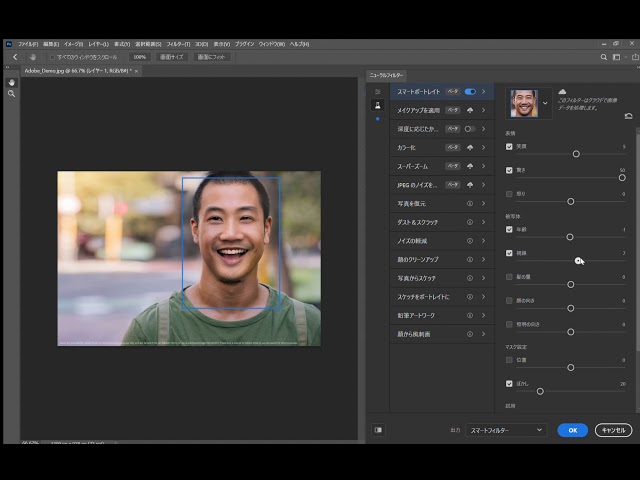Click cloud download icon for スーパーズーム

[x=470, y=166]
